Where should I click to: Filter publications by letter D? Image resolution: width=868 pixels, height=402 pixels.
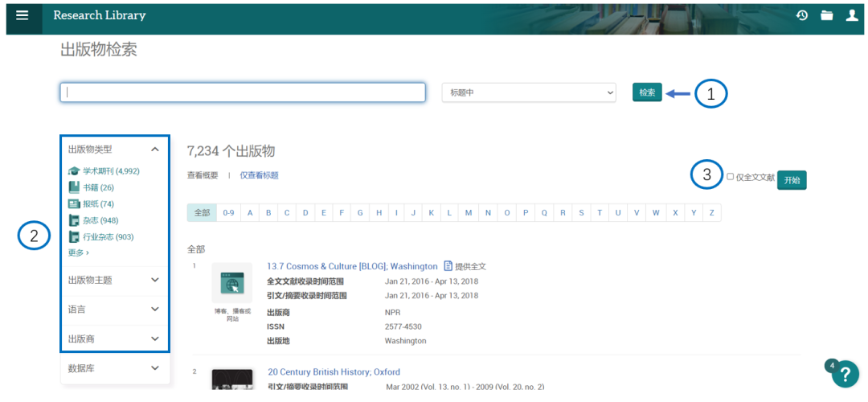click(305, 212)
